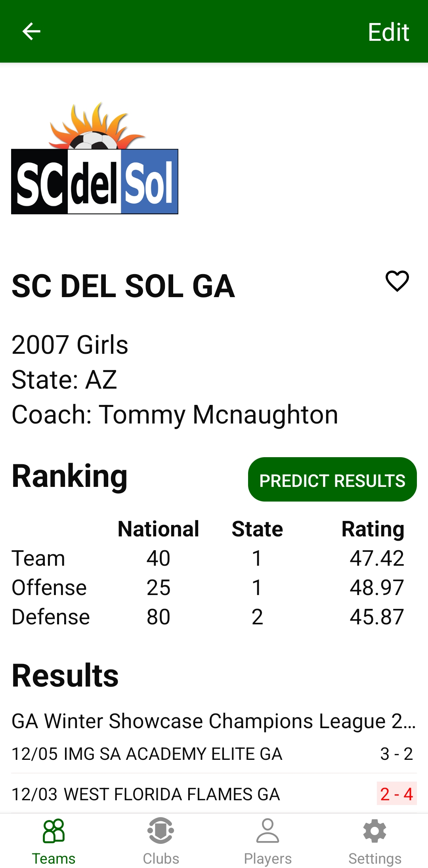
Task: Tap the back arrow icon
Action: pos(31,31)
